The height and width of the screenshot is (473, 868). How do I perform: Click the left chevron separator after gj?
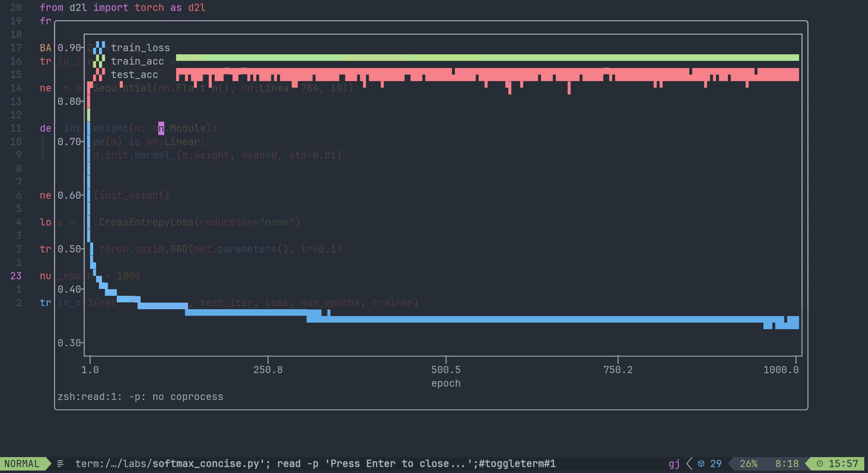pyautogui.click(x=689, y=464)
